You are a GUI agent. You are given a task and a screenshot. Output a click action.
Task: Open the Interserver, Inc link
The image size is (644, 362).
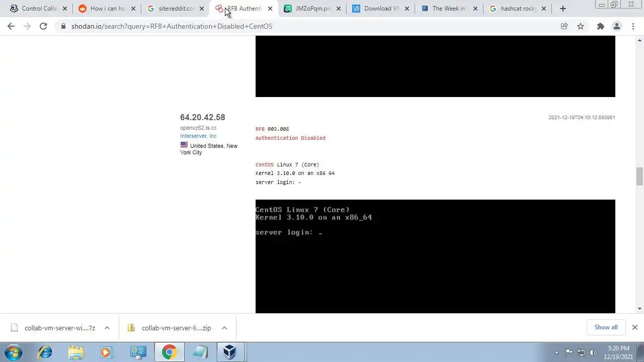(198, 136)
